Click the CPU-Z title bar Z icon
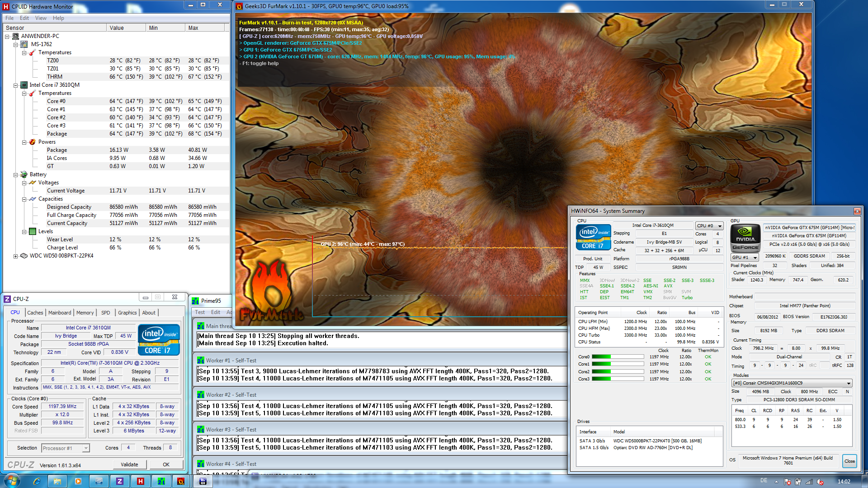Screen dimensions: 868x488 click(7, 299)
